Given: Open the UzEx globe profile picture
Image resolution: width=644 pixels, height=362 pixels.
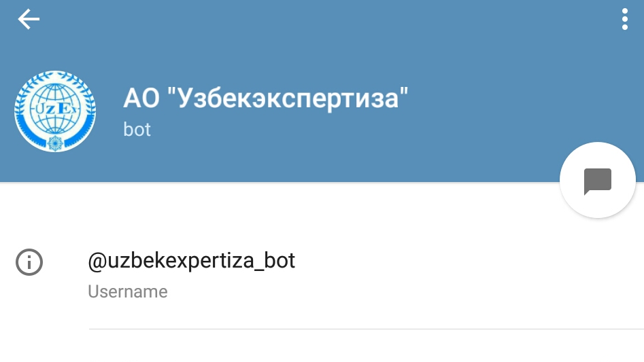Looking at the screenshot, I should [x=55, y=111].
